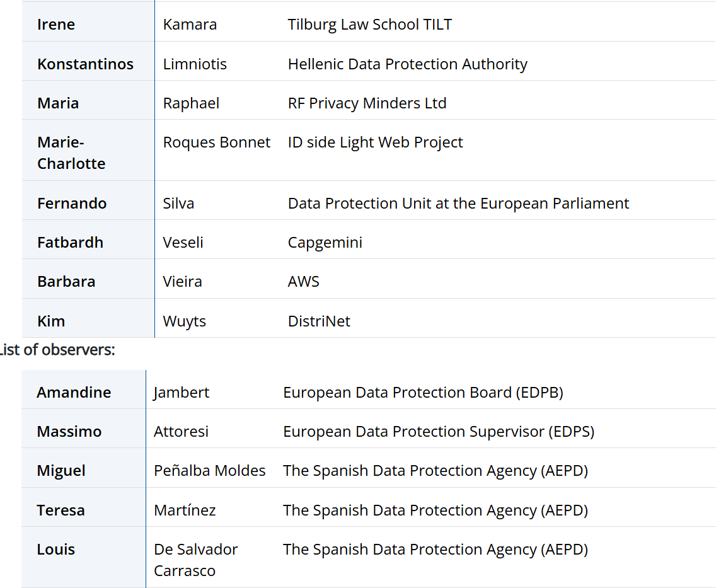Click the List of observers heading
Screen dimensions: 721x588
[x=57, y=350]
